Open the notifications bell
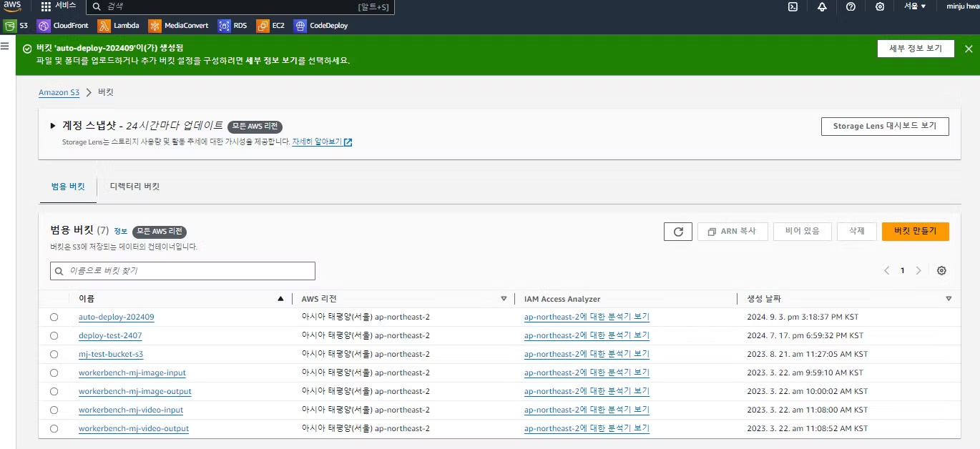The width and height of the screenshot is (980, 449). [x=822, y=7]
